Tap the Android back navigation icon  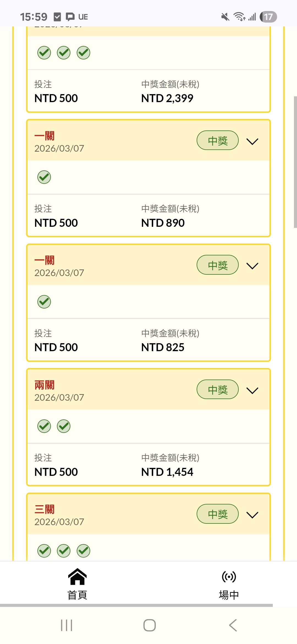[233, 625]
